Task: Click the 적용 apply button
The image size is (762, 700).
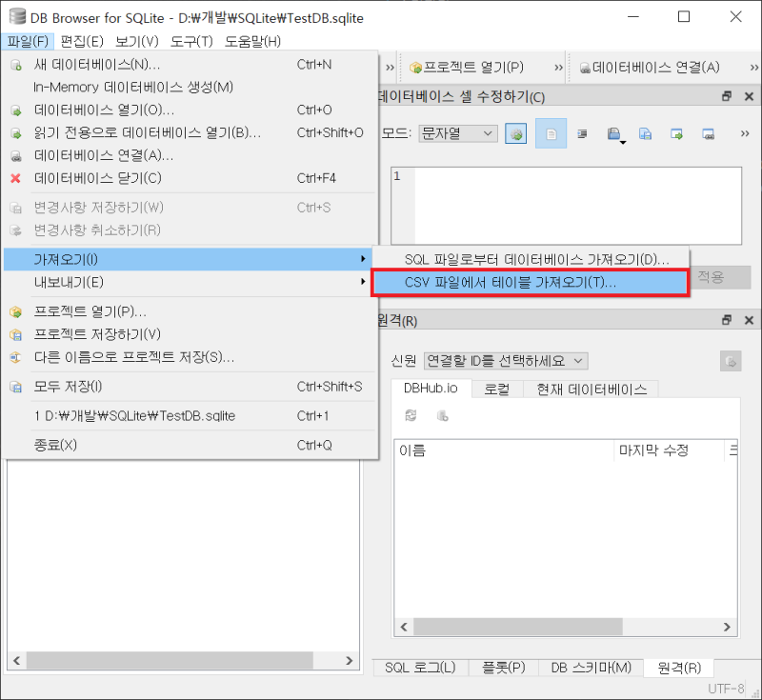Action: [720, 277]
